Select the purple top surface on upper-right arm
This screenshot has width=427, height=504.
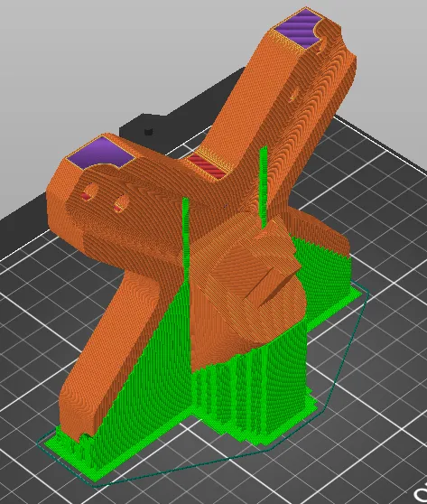click(x=299, y=28)
